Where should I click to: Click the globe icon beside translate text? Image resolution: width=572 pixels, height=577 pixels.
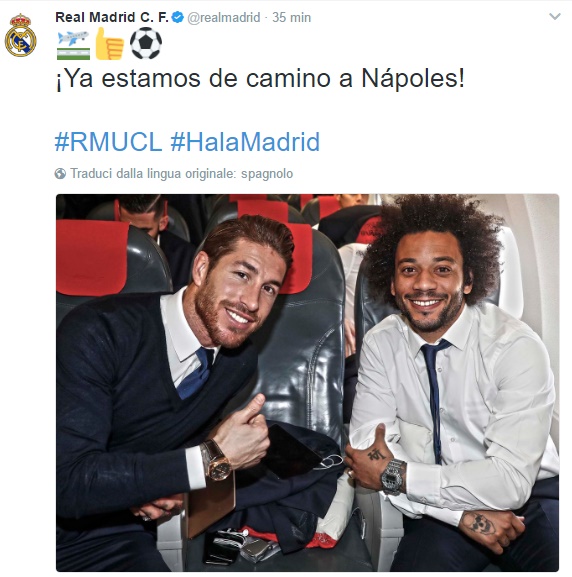click(x=60, y=173)
